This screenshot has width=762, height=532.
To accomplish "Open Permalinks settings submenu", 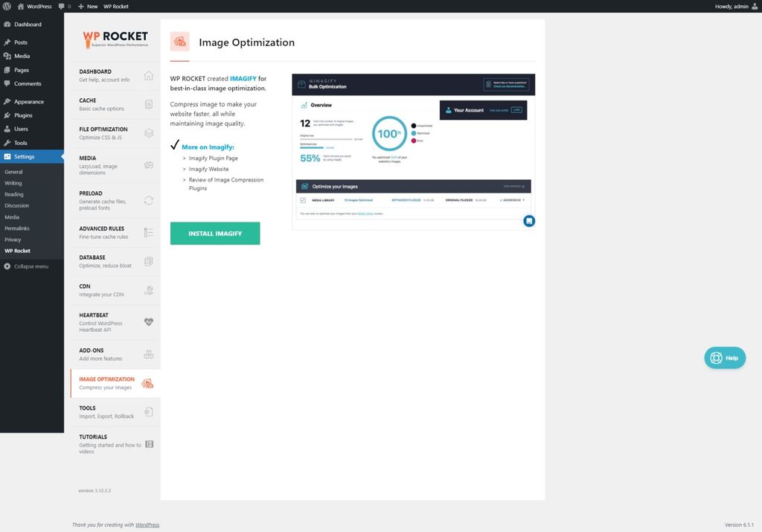I will pos(17,228).
